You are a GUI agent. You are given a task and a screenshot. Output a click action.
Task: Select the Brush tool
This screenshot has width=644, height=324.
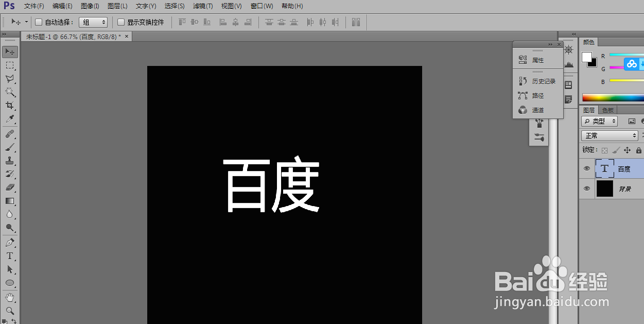pos(10,147)
